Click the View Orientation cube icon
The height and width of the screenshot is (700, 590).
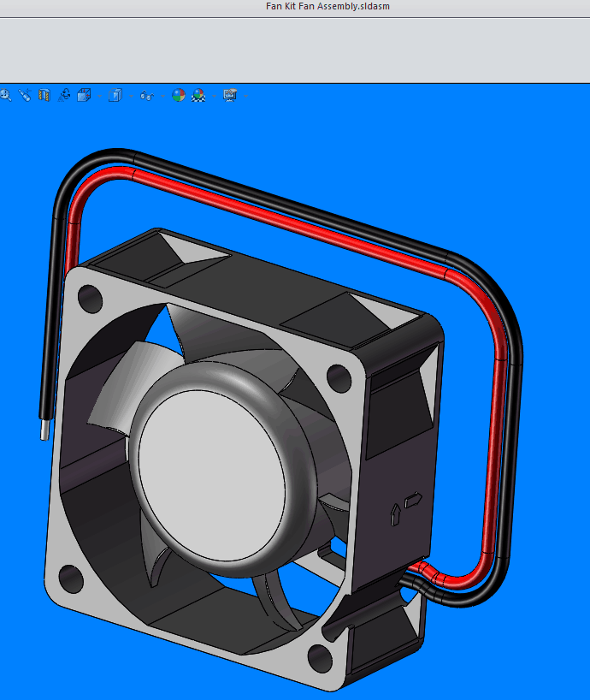click(x=84, y=95)
